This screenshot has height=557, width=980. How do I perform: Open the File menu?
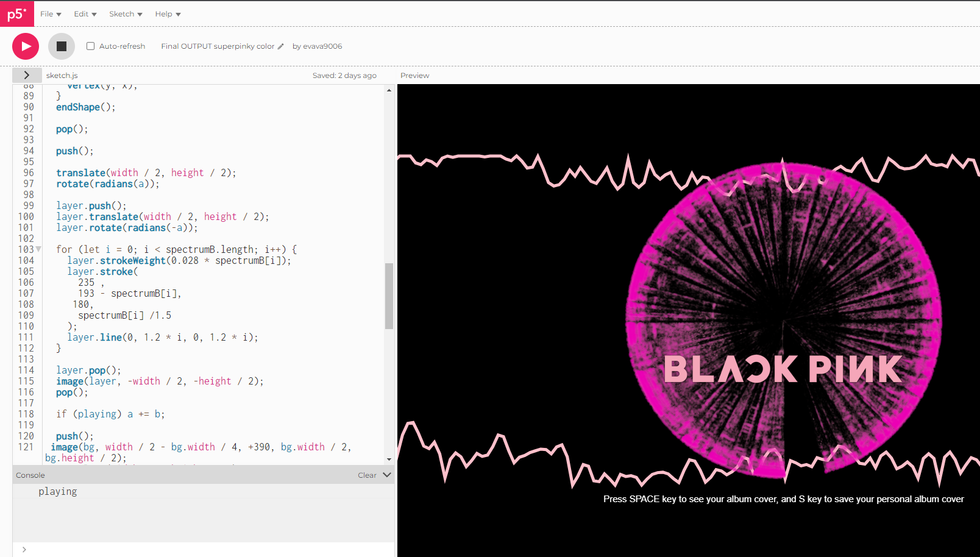[x=51, y=14]
